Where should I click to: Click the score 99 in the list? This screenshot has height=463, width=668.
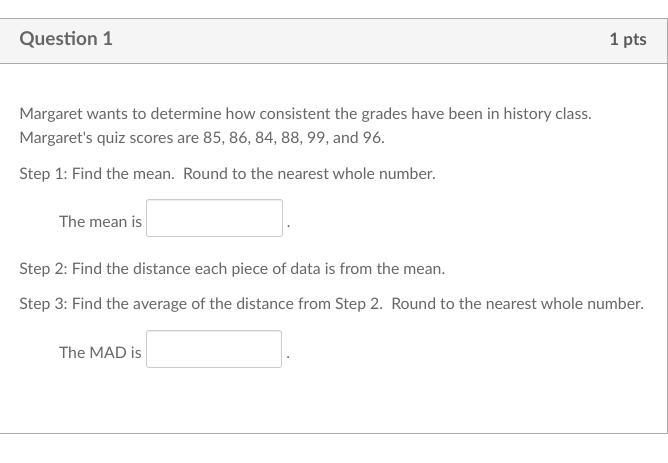point(316,138)
